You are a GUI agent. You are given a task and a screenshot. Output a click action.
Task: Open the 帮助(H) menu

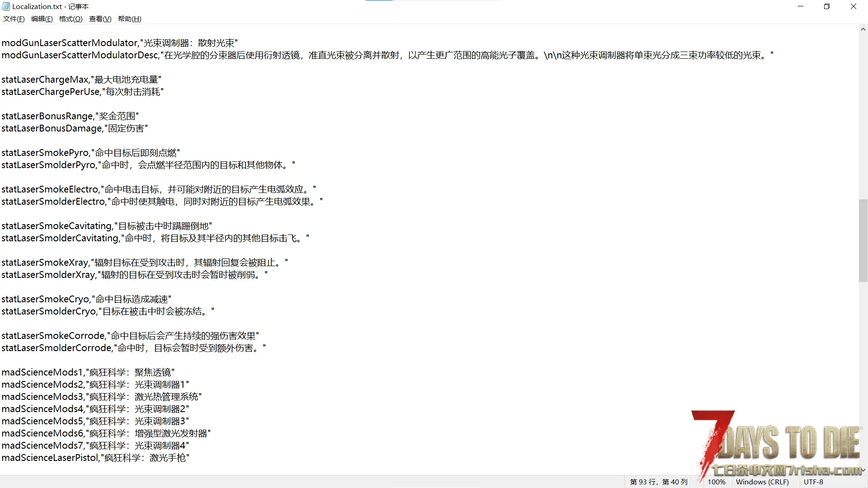(x=129, y=19)
